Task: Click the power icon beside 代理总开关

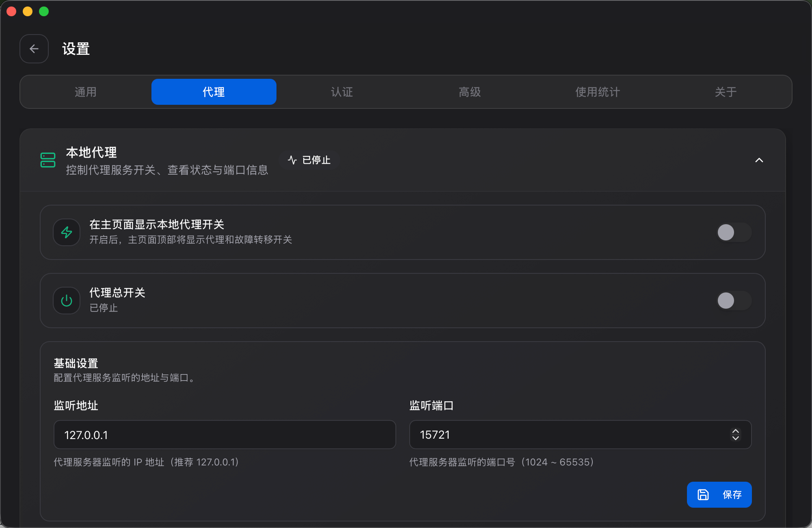Action: (67, 301)
